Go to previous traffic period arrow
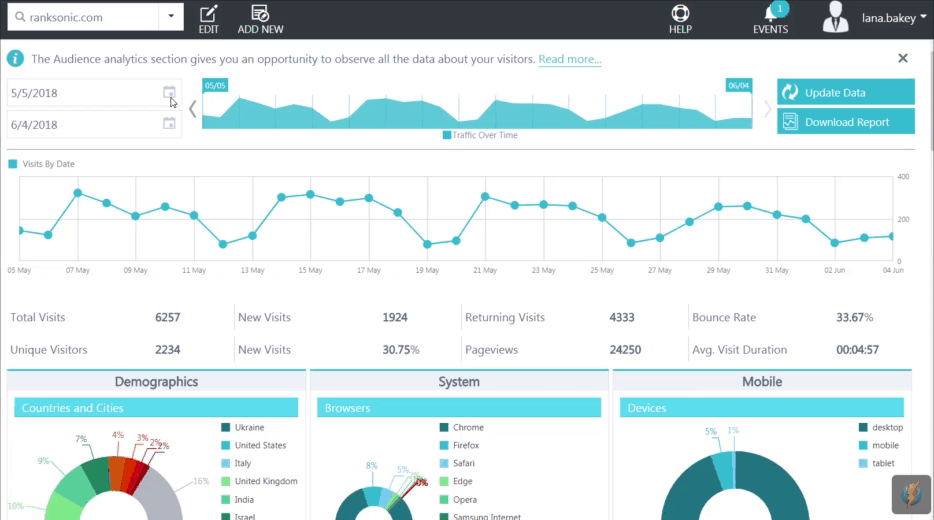Screen dimensions: 934x520 click(192, 109)
